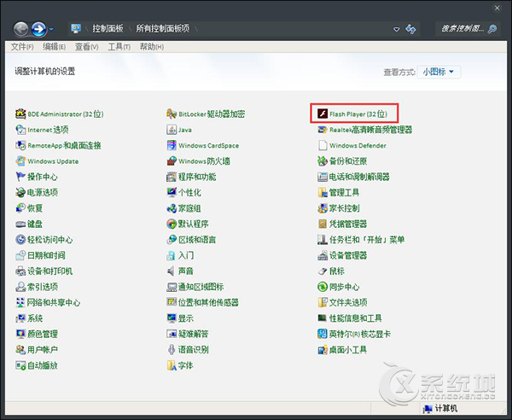Click the Windows Update icon
The image size is (512, 420).
pyautogui.click(x=20, y=161)
